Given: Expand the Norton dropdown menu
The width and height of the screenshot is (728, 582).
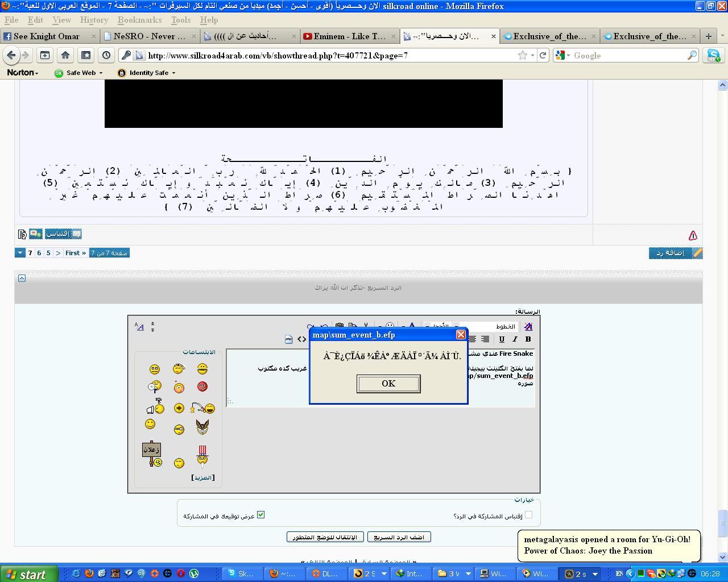Looking at the screenshot, I should coord(23,73).
